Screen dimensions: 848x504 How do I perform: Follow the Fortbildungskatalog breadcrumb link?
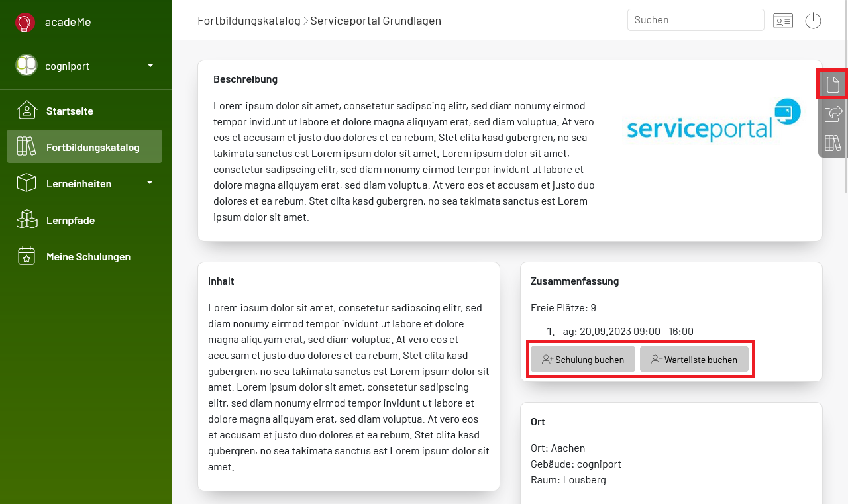point(249,21)
